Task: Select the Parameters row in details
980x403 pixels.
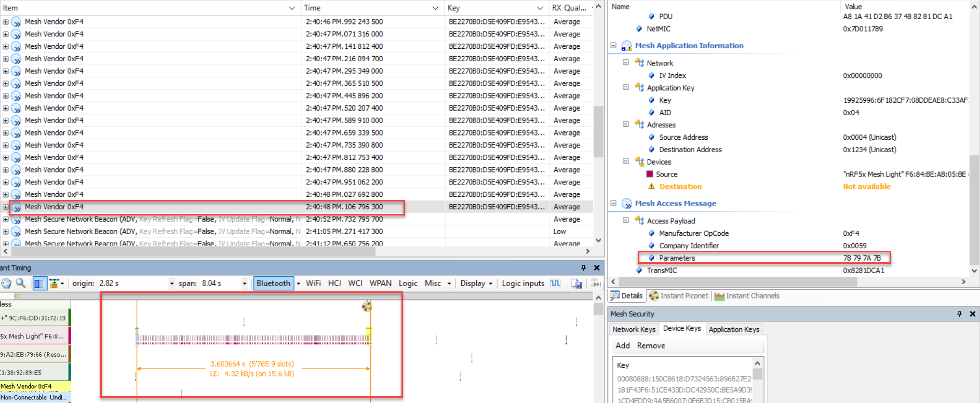Action: coord(676,258)
